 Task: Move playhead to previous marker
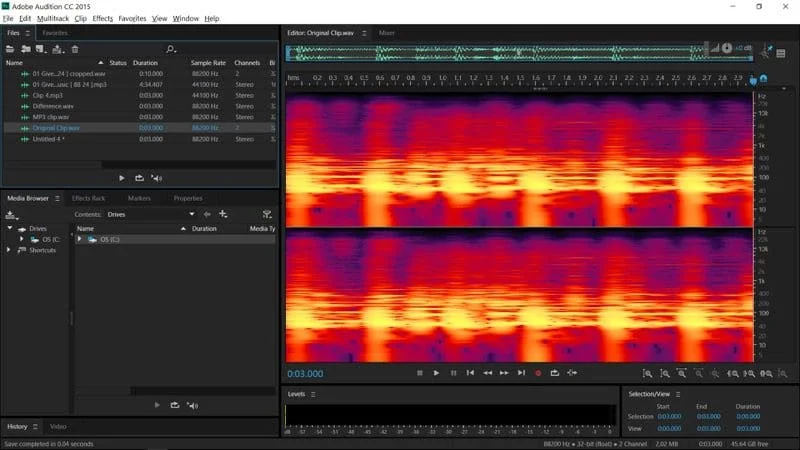470,373
